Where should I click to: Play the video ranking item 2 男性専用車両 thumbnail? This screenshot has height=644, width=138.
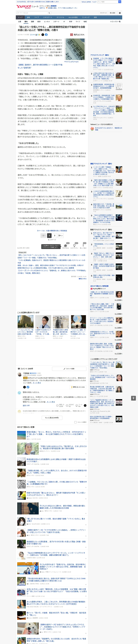[x=119, y=247]
